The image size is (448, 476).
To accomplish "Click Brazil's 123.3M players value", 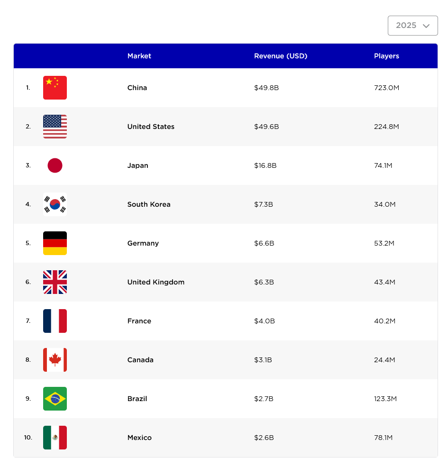I will click(385, 399).
